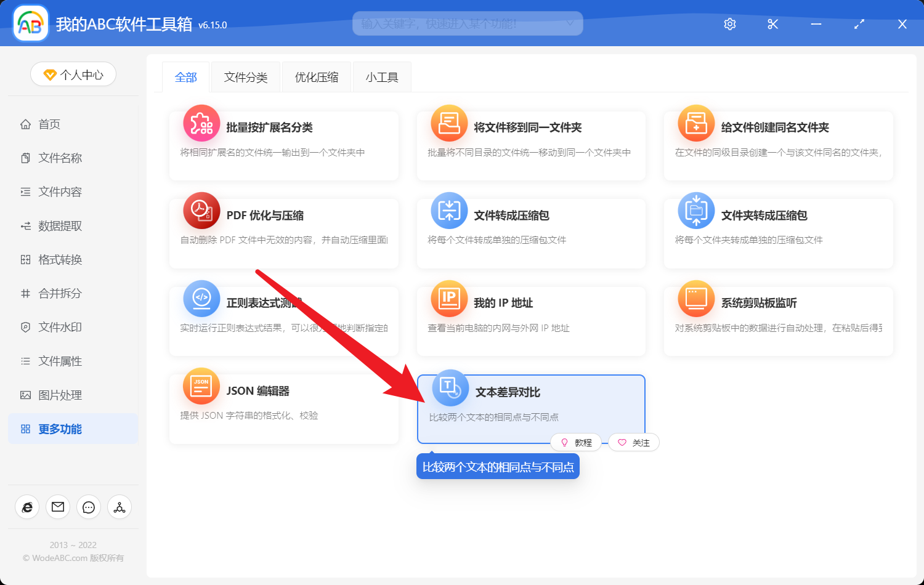The image size is (924, 585).
Task: Open the 文件夹转成压缩包 tool icon
Action: [695, 211]
